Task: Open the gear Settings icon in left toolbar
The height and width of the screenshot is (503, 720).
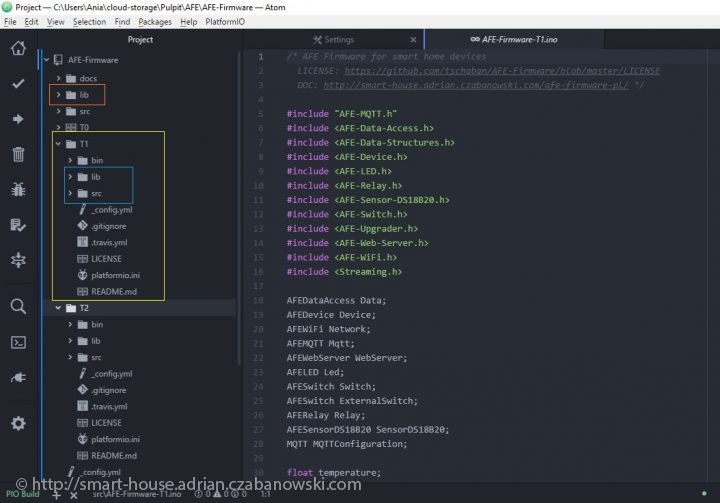Action: coord(18,423)
